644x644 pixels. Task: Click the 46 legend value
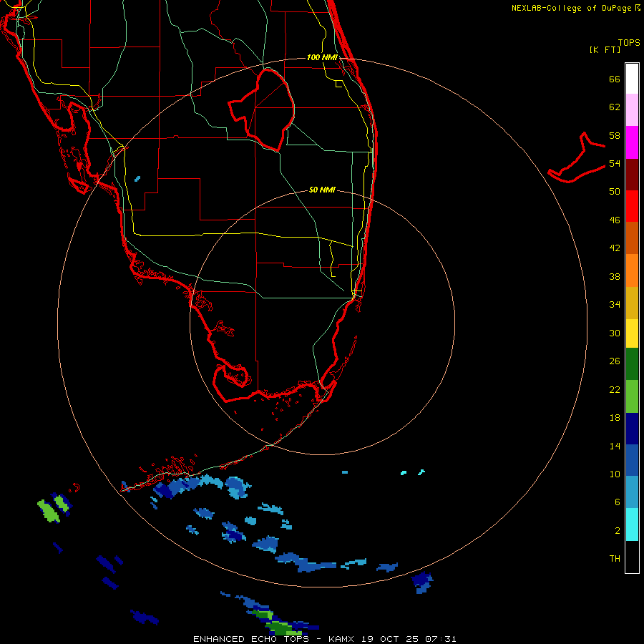[615, 220]
